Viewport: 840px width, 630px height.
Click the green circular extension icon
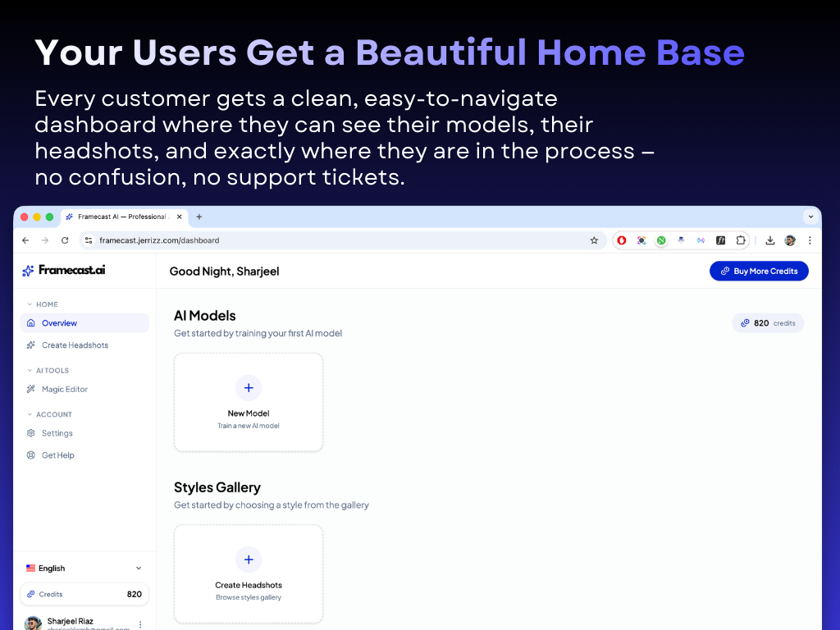tap(661, 240)
